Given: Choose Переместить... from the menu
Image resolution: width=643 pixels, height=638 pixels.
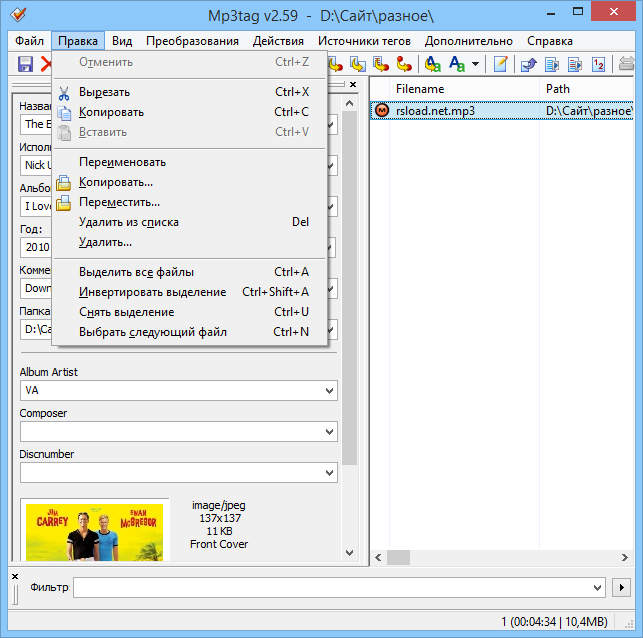Looking at the screenshot, I should pyautogui.click(x=189, y=203).
